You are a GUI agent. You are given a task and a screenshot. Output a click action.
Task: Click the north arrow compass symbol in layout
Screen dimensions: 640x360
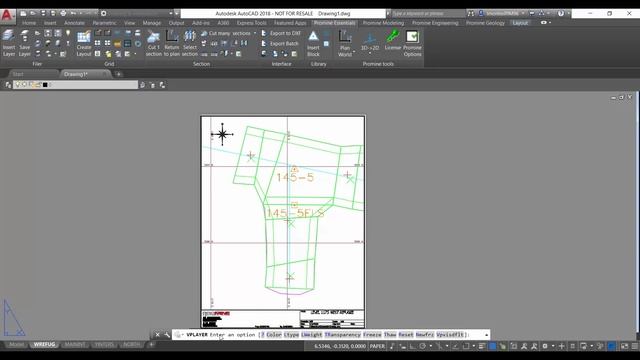222,134
